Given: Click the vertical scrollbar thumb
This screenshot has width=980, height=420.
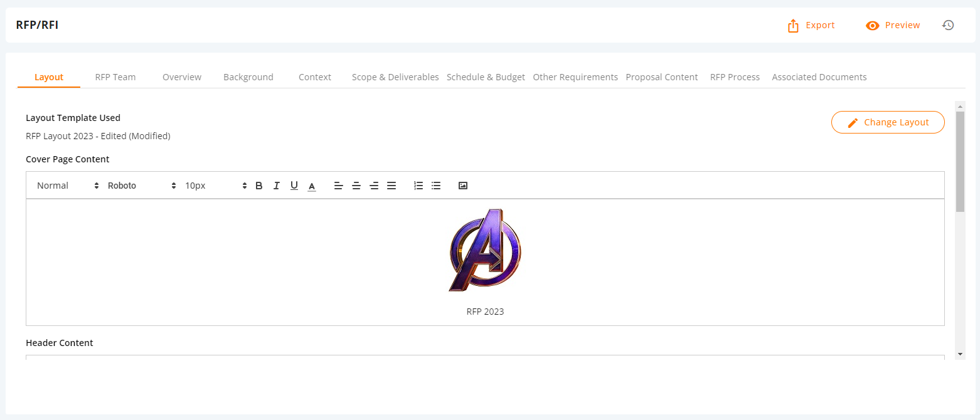Looking at the screenshot, I should (960, 162).
